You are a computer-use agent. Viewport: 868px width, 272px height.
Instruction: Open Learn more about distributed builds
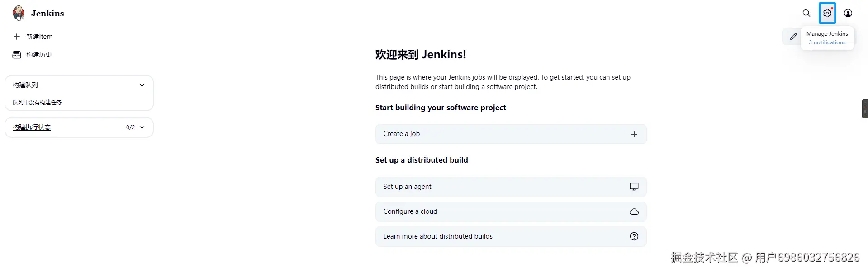click(x=438, y=236)
